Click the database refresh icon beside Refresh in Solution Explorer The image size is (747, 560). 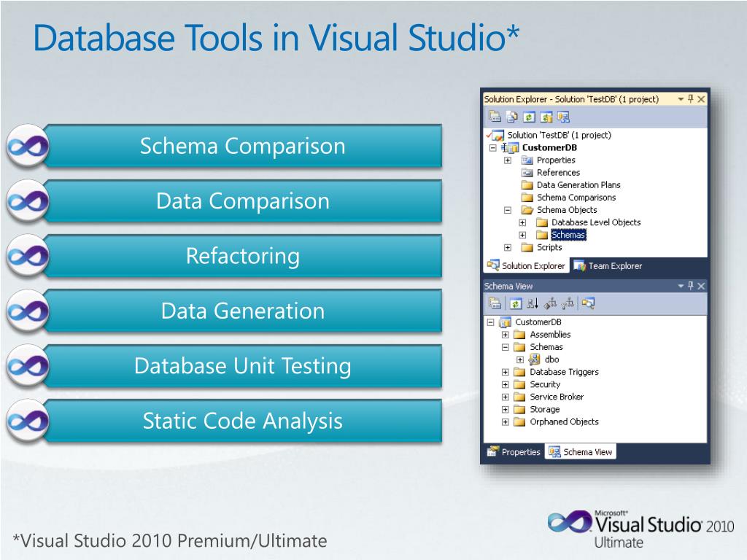coord(546,117)
